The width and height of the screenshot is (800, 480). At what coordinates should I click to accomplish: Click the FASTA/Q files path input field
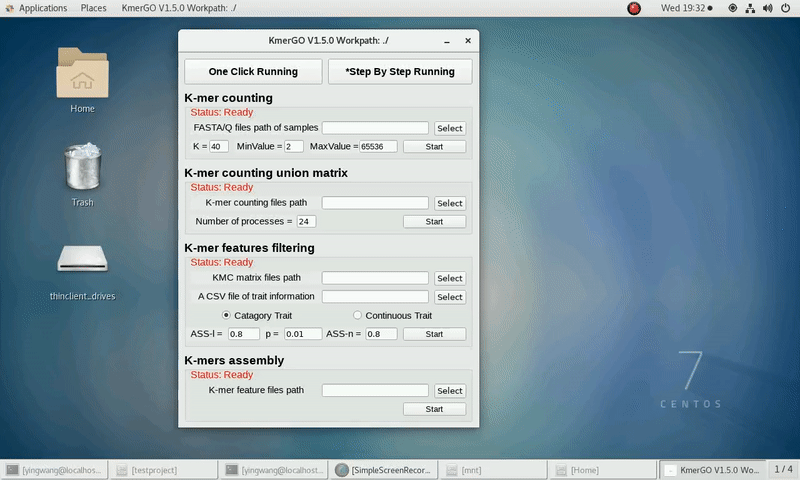(375, 128)
